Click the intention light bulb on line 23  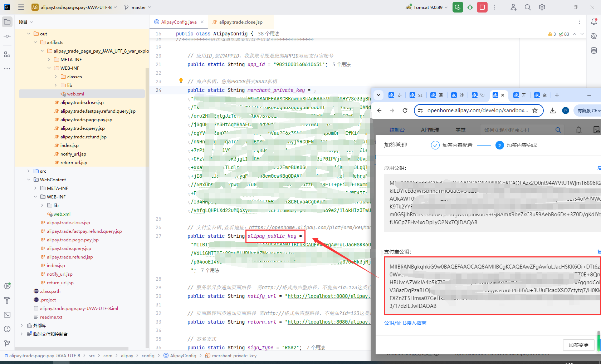(x=181, y=81)
